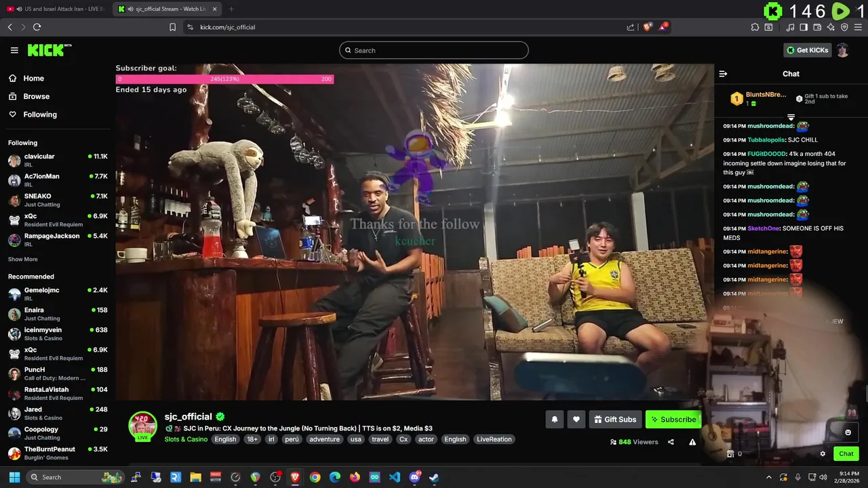The height and width of the screenshot is (488, 868).
Task: Open the emote picker in chat
Action: [848, 432]
